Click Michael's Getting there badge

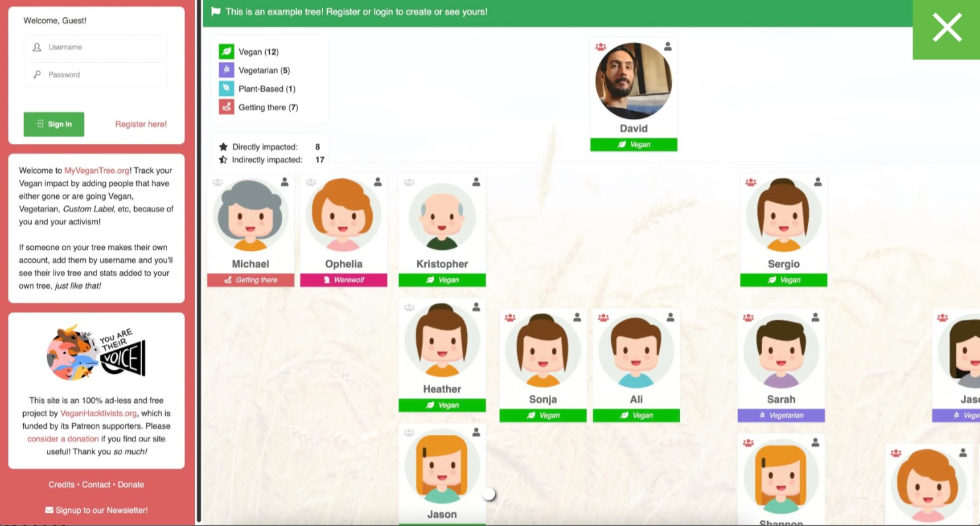point(250,280)
